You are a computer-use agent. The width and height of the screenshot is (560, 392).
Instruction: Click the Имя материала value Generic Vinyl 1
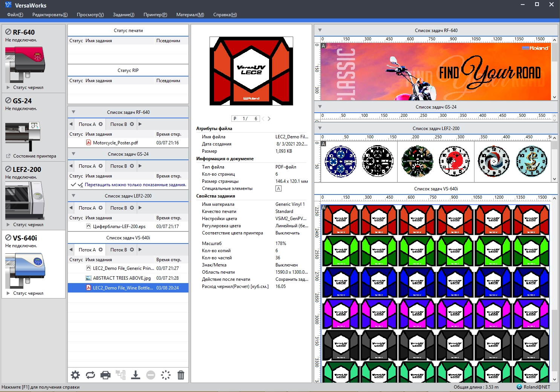point(290,204)
